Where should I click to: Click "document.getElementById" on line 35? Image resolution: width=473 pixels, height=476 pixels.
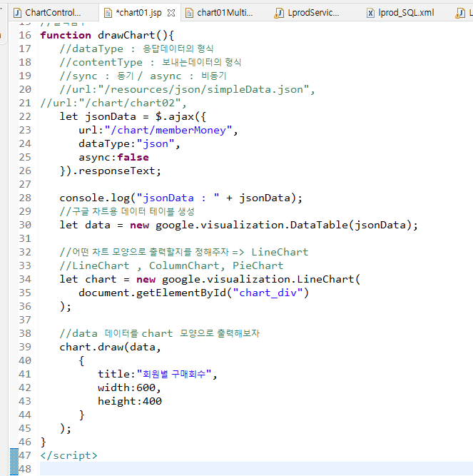(152, 293)
